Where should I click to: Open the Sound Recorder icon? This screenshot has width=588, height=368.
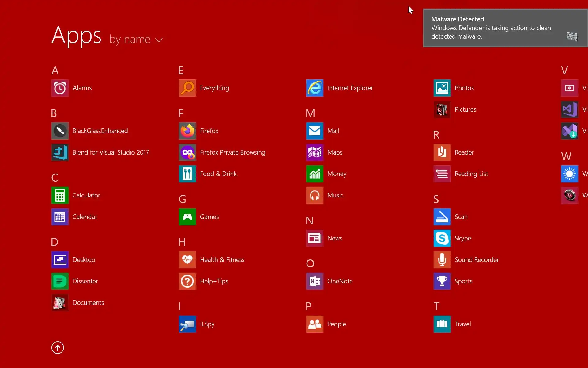442,260
